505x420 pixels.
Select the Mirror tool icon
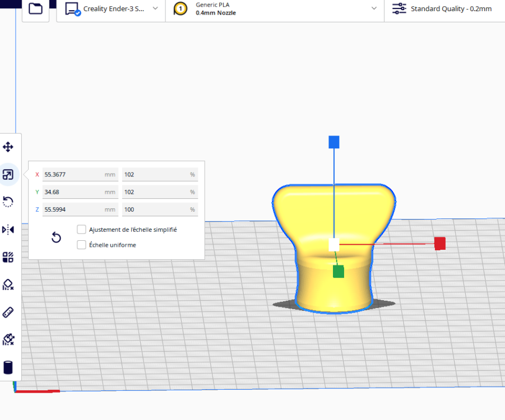click(x=8, y=230)
